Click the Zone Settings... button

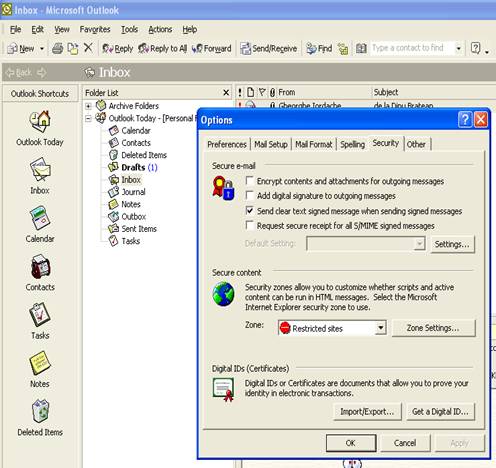433,328
